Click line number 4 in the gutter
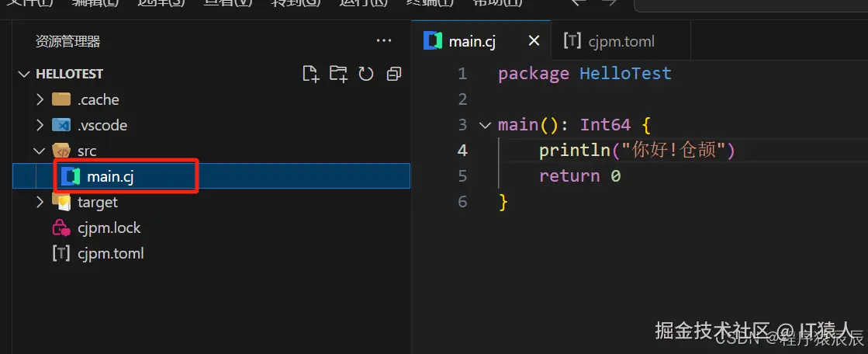This screenshot has width=868, height=354. 462,151
